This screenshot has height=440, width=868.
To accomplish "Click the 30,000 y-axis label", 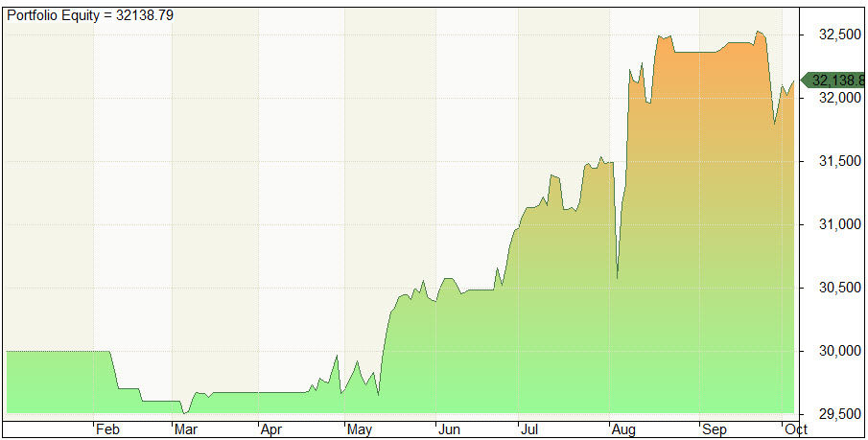I will click(x=840, y=351).
